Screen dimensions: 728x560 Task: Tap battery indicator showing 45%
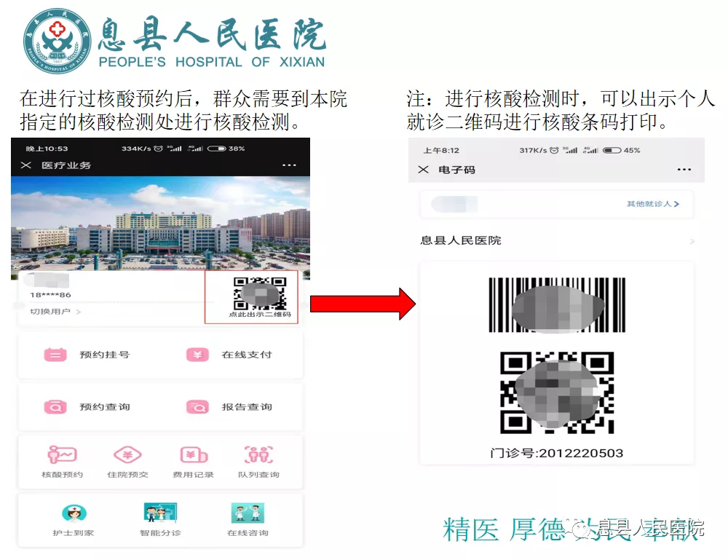(x=612, y=151)
